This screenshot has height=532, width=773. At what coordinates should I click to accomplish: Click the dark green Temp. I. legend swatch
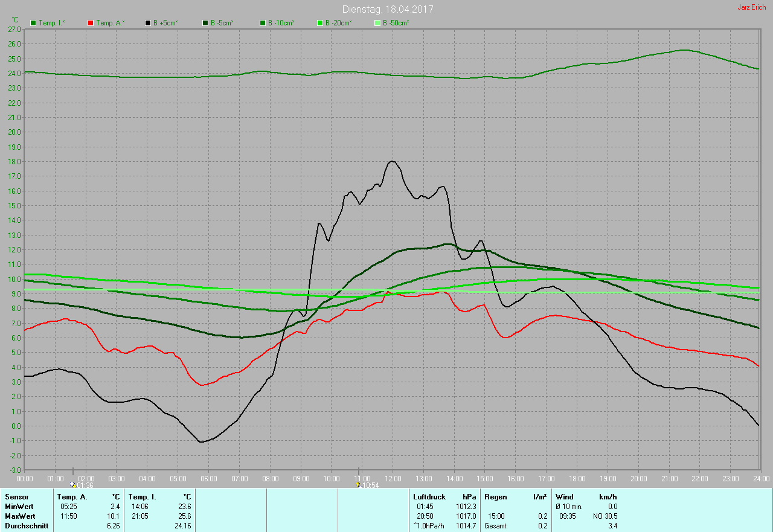(x=34, y=23)
